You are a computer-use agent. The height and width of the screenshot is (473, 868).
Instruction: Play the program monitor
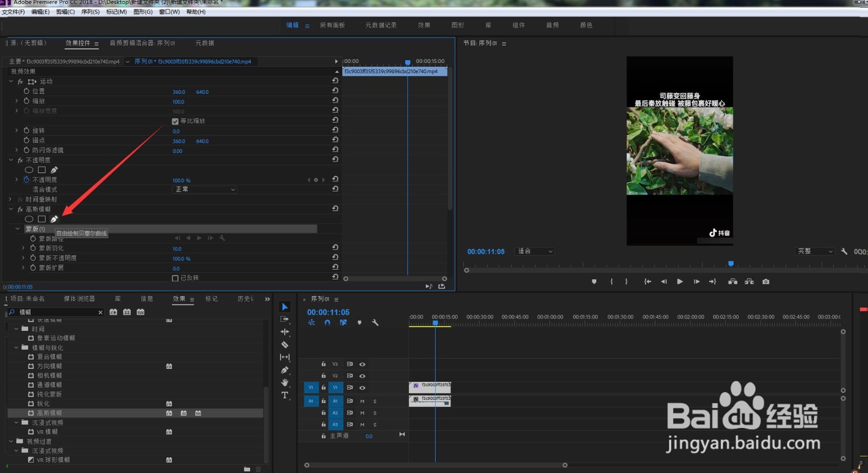(680, 282)
